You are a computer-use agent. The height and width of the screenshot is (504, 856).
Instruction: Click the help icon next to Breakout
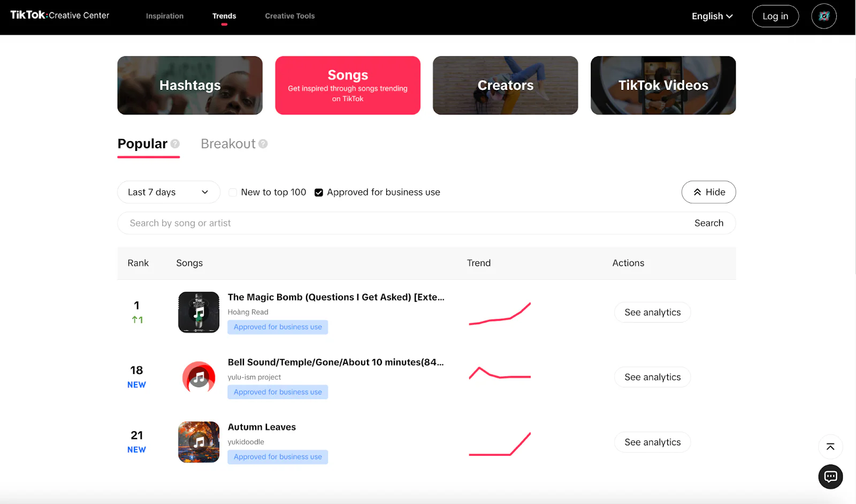[x=263, y=144]
